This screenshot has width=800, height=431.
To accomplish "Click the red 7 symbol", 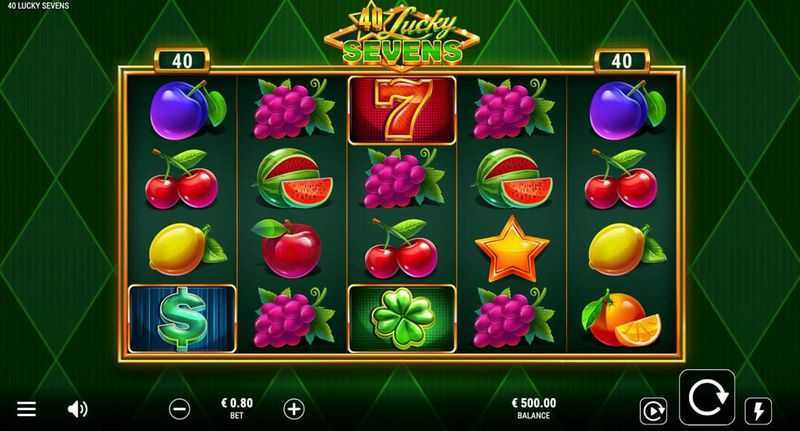I will click(x=402, y=110).
